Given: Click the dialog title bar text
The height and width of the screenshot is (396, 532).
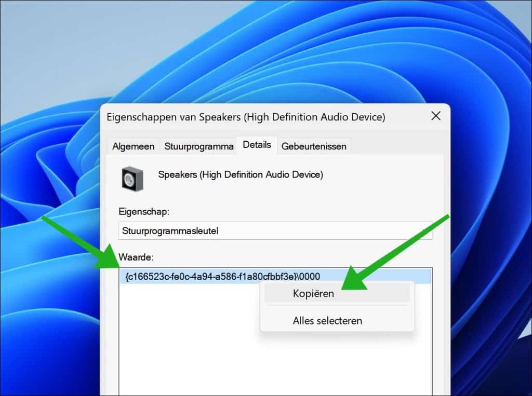Looking at the screenshot, I should [x=246, y=117].
